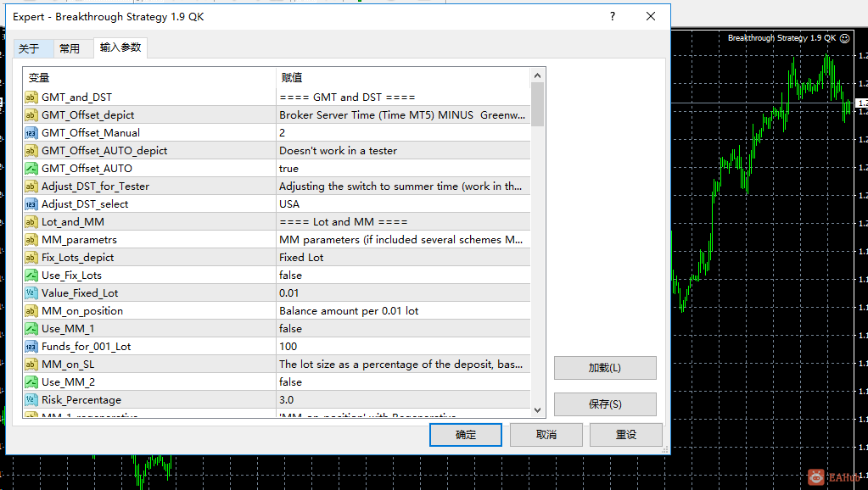This screenshot has height=490, width=868.
Task: Click the bool icon beside Use_Fix_Lots
Action: click(x=31, y=276)
